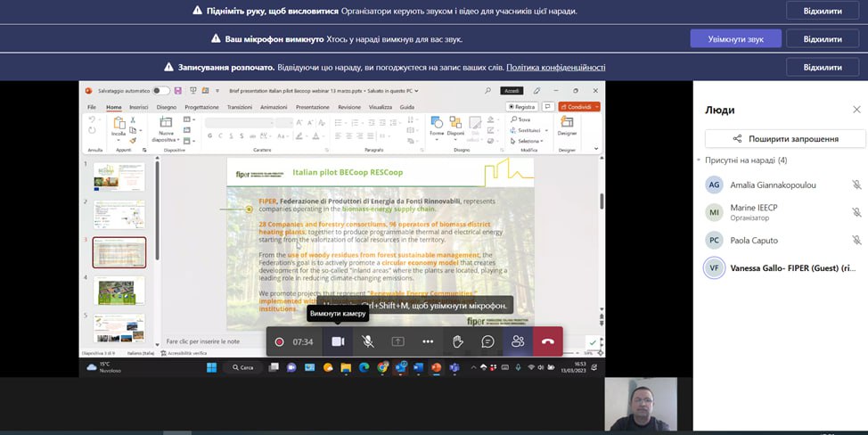The image size is (868, 435).
Task: Open the font name combo box
Action: coord(239,122)
